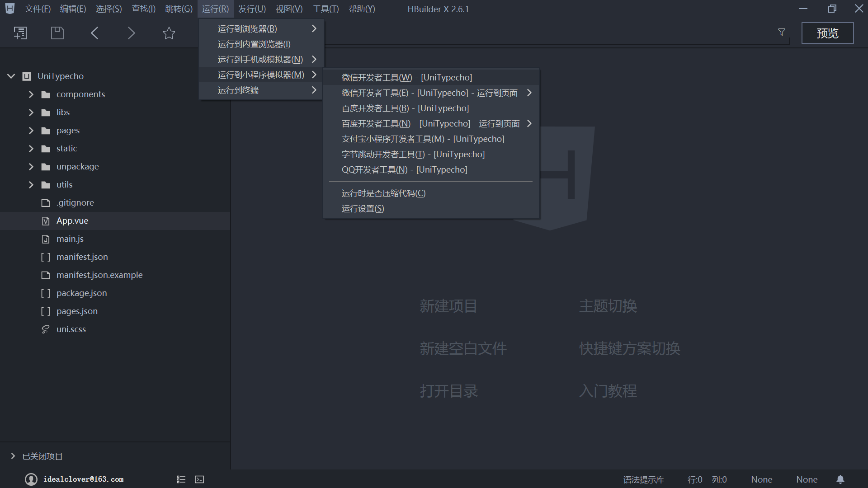Select 微信开发者工具(W) - [UniTypecho]
868x488 pixels.
[x=406, y=78]
